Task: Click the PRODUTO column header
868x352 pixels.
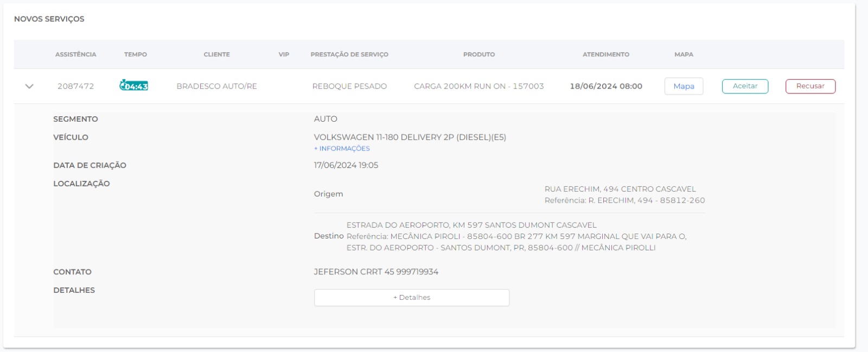Action: coord(479,54)
